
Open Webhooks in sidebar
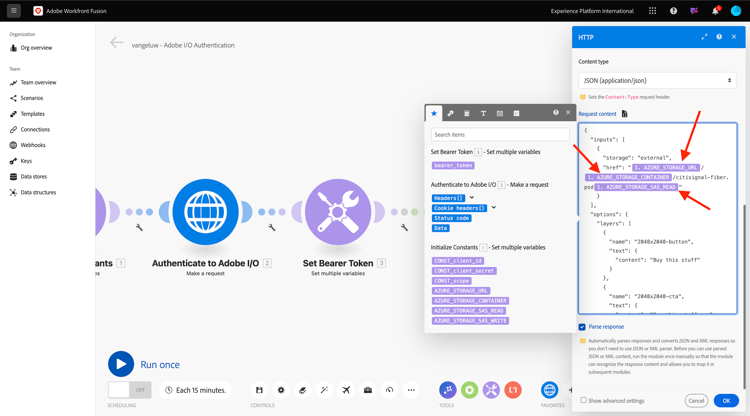click(x=28, y=145)
